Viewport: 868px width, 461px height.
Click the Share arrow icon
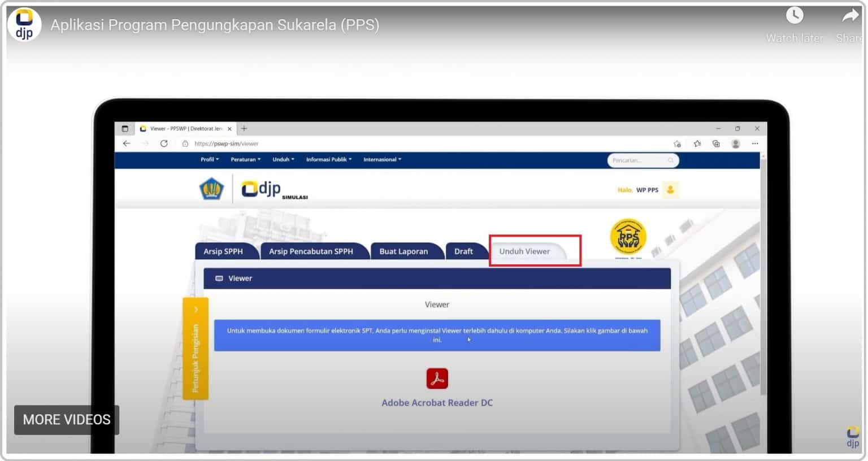[850, 16]
